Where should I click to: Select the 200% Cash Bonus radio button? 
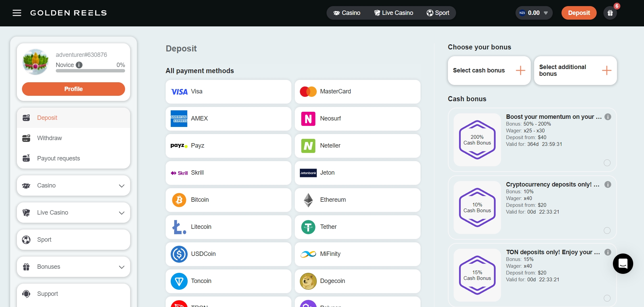click(607, 163)
